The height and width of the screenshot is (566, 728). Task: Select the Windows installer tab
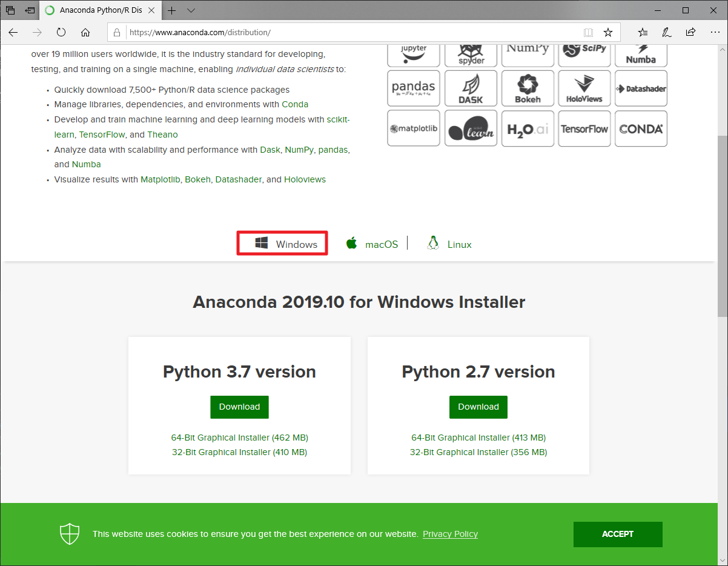pos(282,244)
